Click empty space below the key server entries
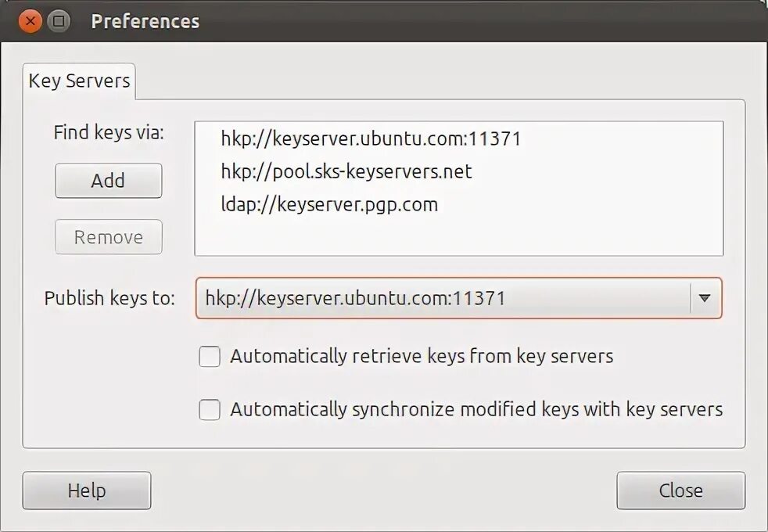This screenshot has height=532, width=768. 458,236
